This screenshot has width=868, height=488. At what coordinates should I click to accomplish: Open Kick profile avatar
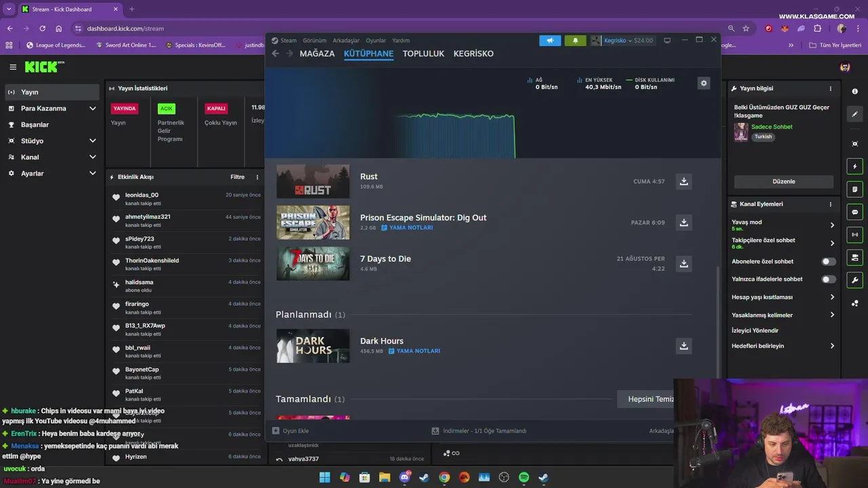[x=845, y=67]
